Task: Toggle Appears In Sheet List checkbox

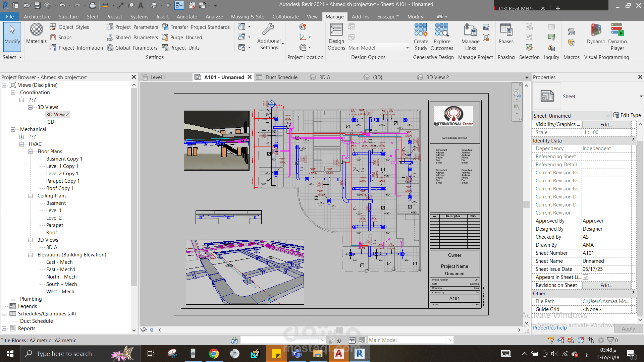Action: click(586, 277)
